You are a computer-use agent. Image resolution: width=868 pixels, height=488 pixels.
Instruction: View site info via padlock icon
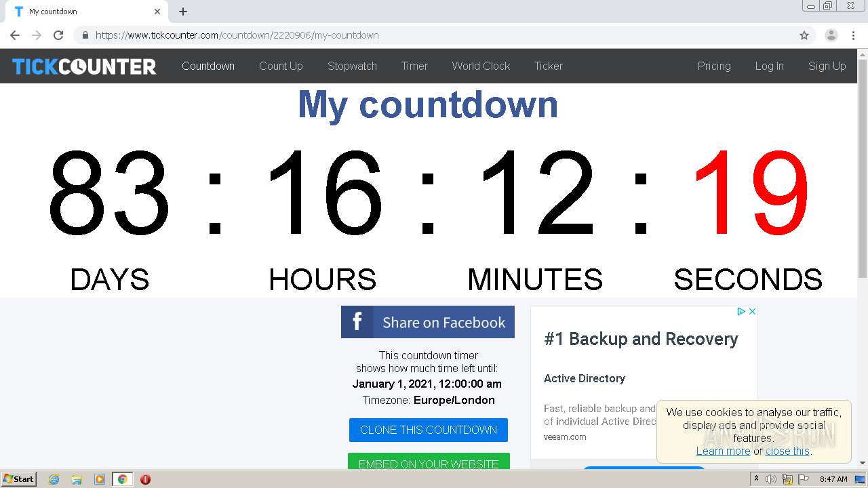(85, 35)
